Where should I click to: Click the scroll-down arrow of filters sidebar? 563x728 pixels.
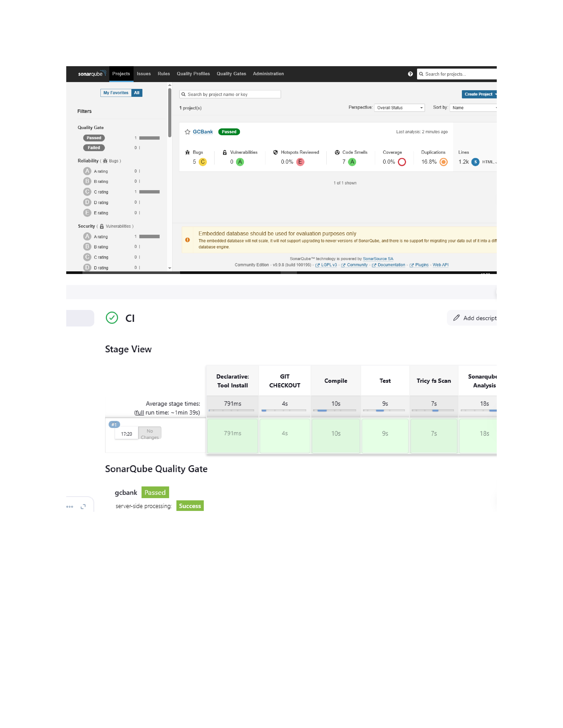(x=170, y=268)
